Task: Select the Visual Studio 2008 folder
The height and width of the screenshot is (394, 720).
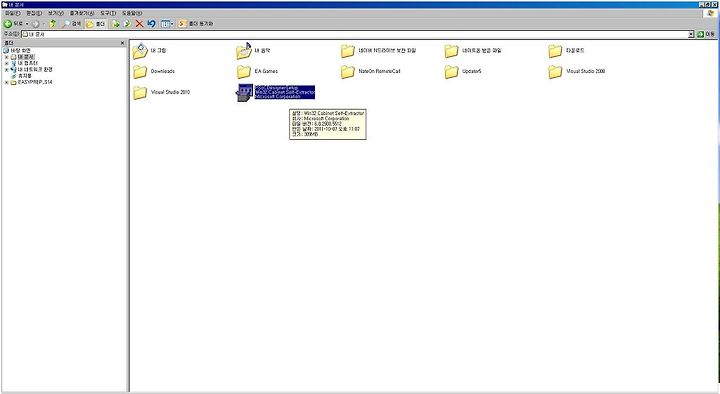Action: click(577, 72)
